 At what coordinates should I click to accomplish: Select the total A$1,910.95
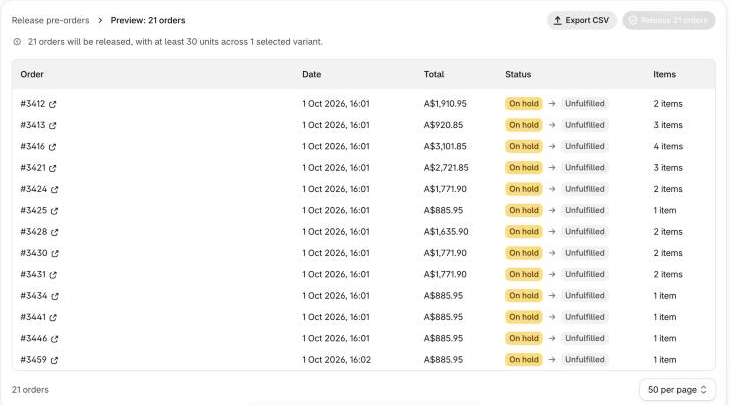[445, 104]
